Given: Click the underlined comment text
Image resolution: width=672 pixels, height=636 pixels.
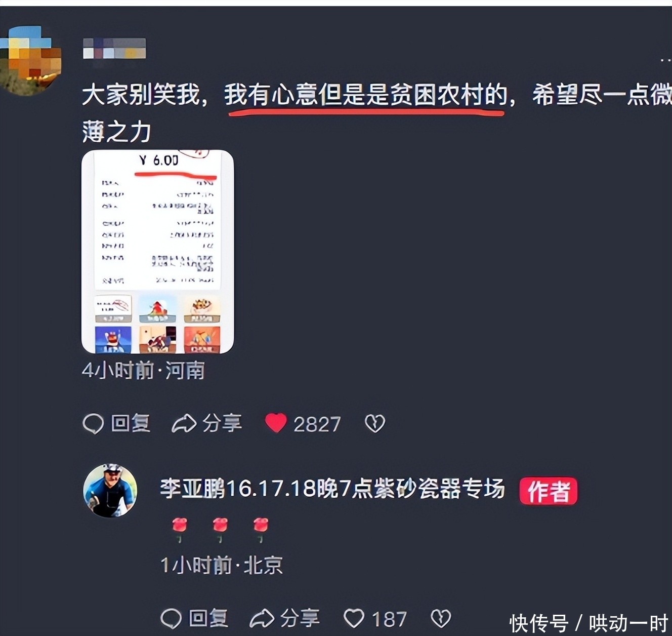Looking at the screenshot, I should pyautogui.click(x=366, y=95).
